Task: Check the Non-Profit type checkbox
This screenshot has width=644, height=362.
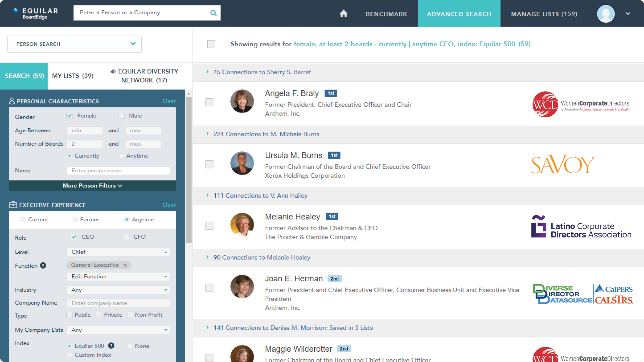Action: tap(130, 315)
